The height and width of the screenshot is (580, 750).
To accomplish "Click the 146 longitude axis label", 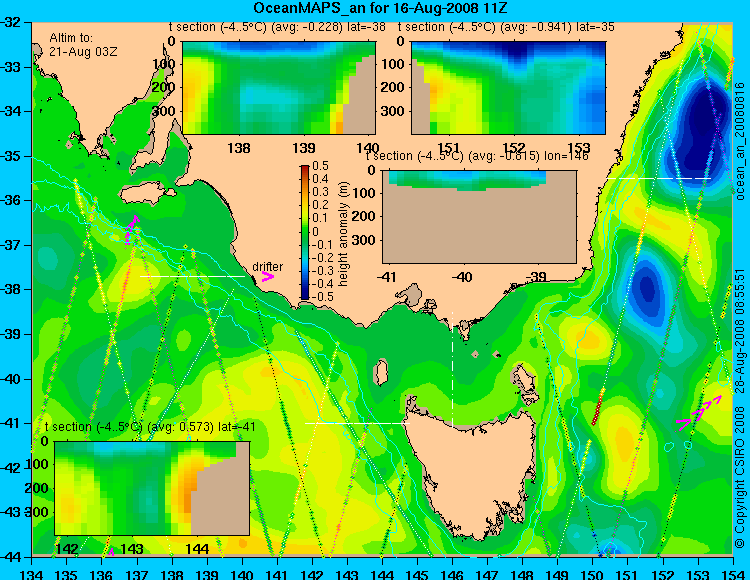I will 452,574.
